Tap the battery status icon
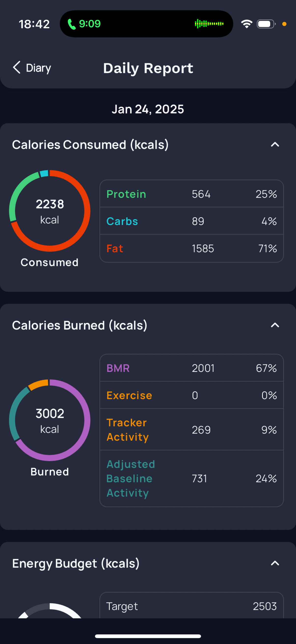Screen dimensions: 296x644 [266, 24]
